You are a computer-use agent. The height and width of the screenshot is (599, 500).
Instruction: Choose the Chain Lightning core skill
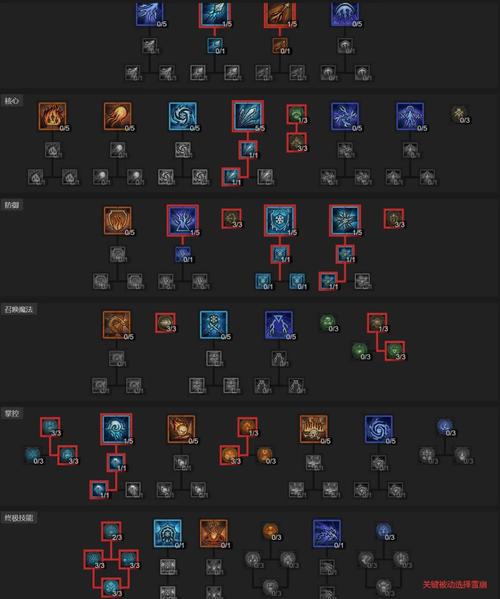pos(345,116)
